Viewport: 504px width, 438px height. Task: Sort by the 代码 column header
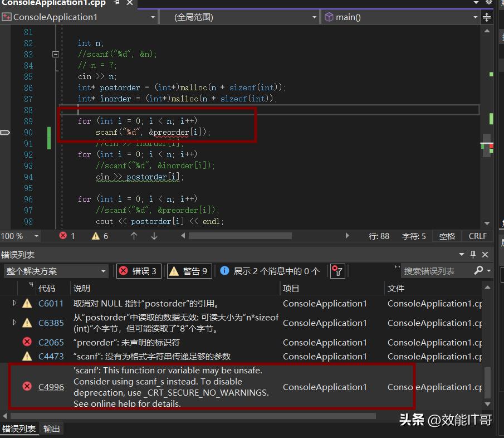47,289
